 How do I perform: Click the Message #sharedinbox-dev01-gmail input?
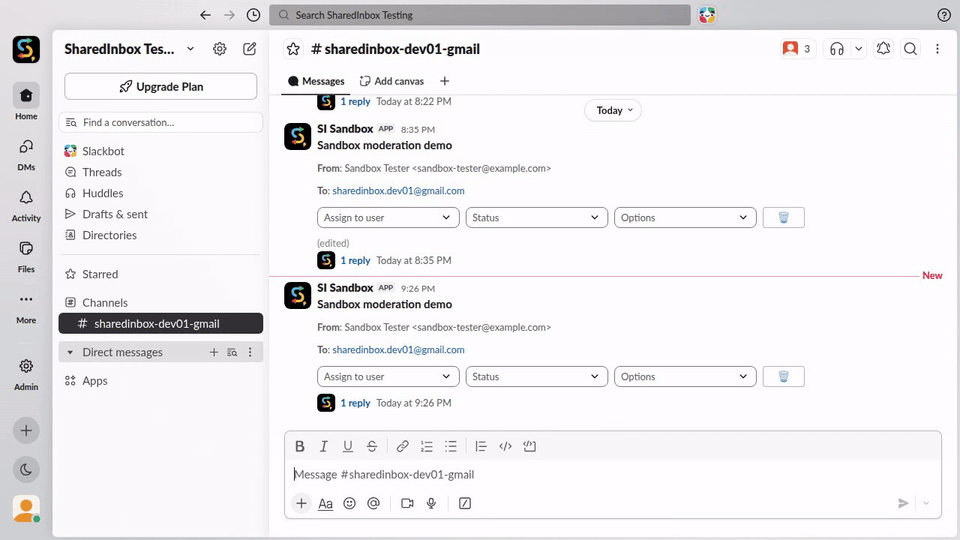(x=612, y=474)
